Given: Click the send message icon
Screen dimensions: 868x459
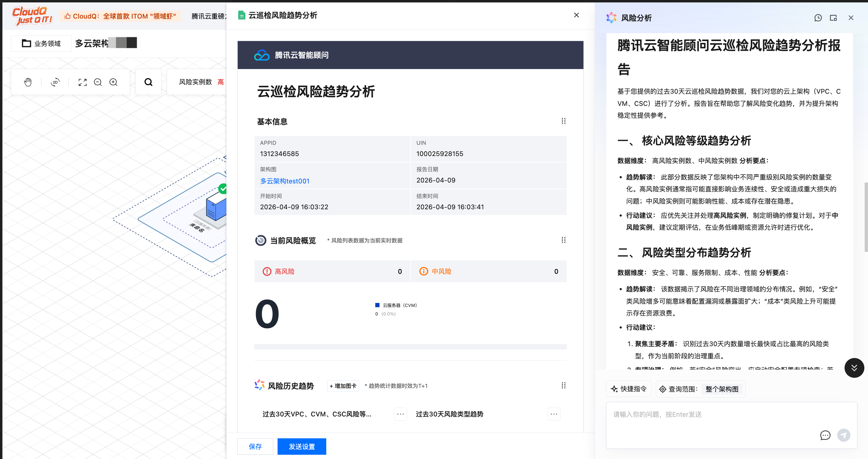Looking at the screenshot, I should tap(844, 435).
